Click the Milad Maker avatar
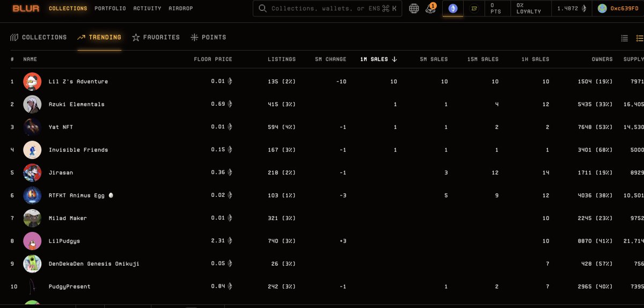The width and height of the screenshot is (644, 308). 32,218
